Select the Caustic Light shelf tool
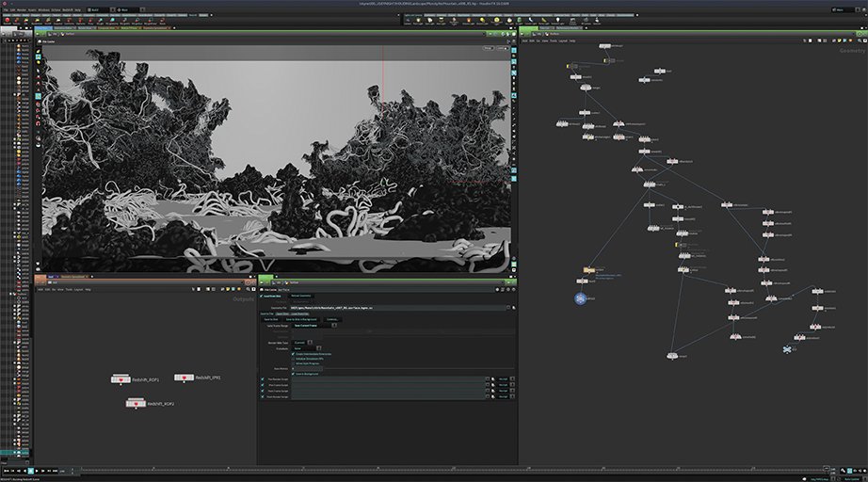The width and height of the screenshot is (868, 482). point(530,21)
